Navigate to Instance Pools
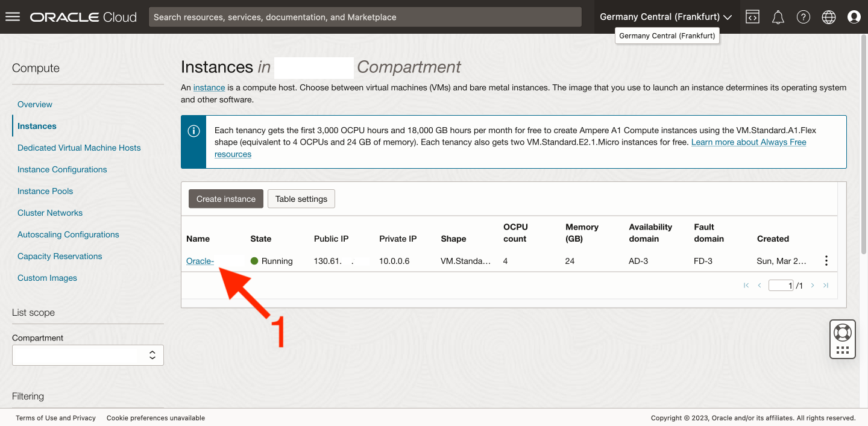868x426 pixels. (45, 191)
